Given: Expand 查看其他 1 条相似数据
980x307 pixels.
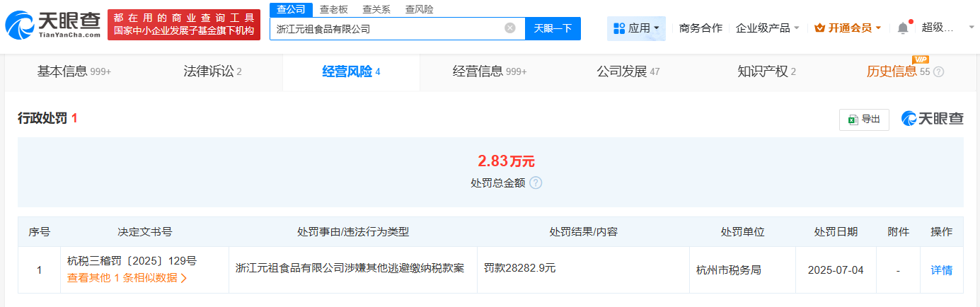Looking at the screenshot, I should (127, 278).
